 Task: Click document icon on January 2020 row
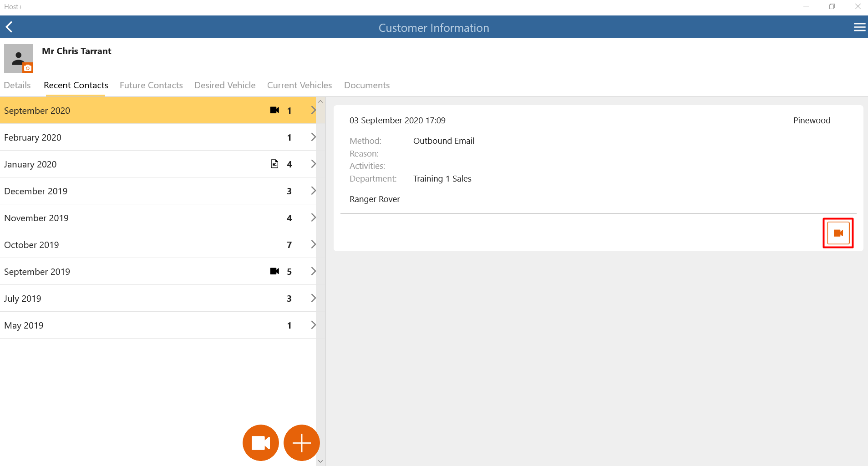[x=274, y=164]
